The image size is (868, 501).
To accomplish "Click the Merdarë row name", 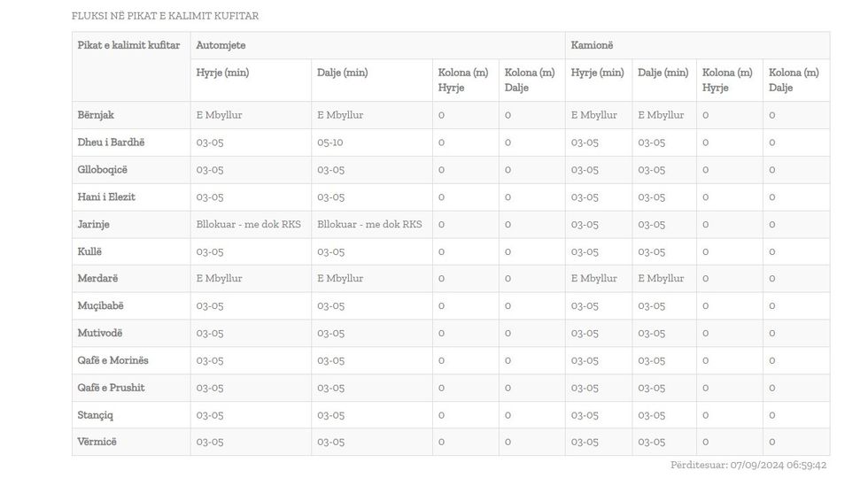I will (x=97, y=279).
